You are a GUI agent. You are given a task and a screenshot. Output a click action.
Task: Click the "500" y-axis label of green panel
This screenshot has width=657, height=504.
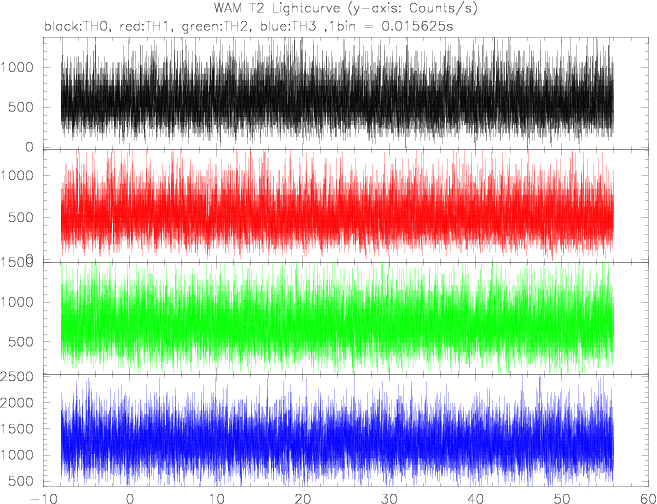(x=21, y=342)
